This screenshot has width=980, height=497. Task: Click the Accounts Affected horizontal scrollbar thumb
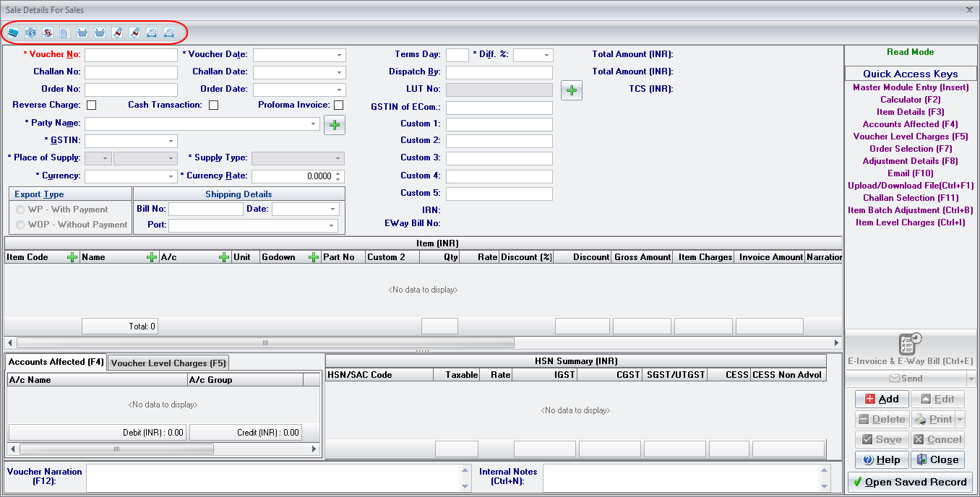(x=116, y=449)
